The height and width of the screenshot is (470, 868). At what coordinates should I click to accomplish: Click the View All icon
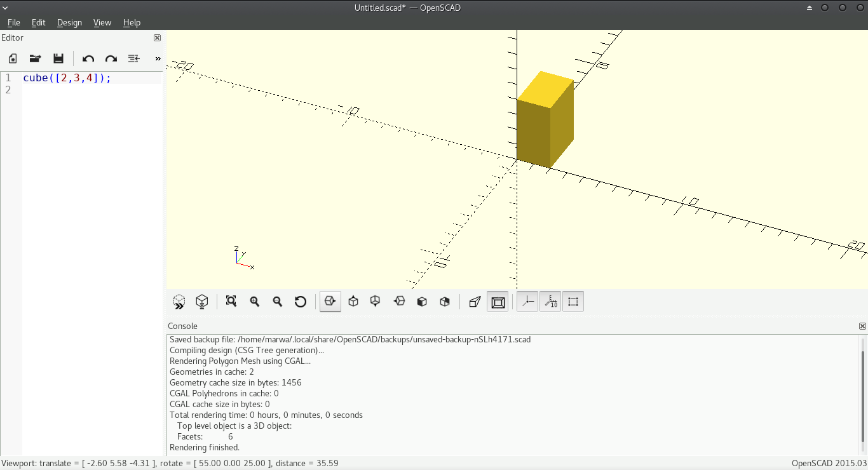click(231, 302)
